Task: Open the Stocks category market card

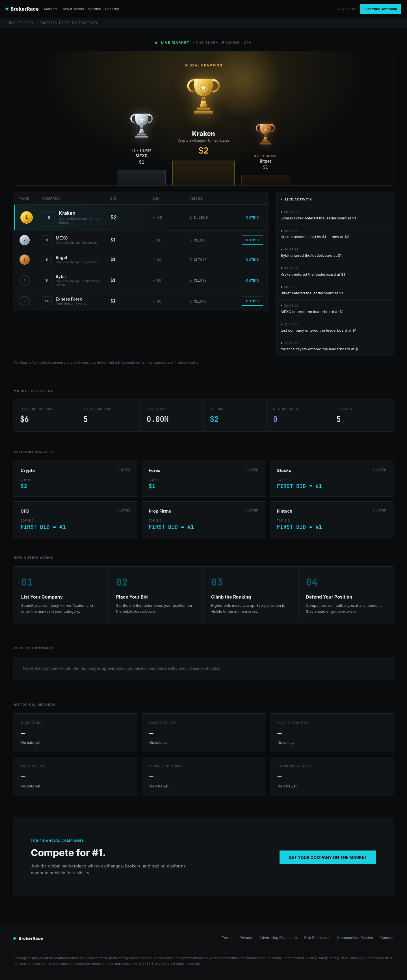Action: pos(331,479)
